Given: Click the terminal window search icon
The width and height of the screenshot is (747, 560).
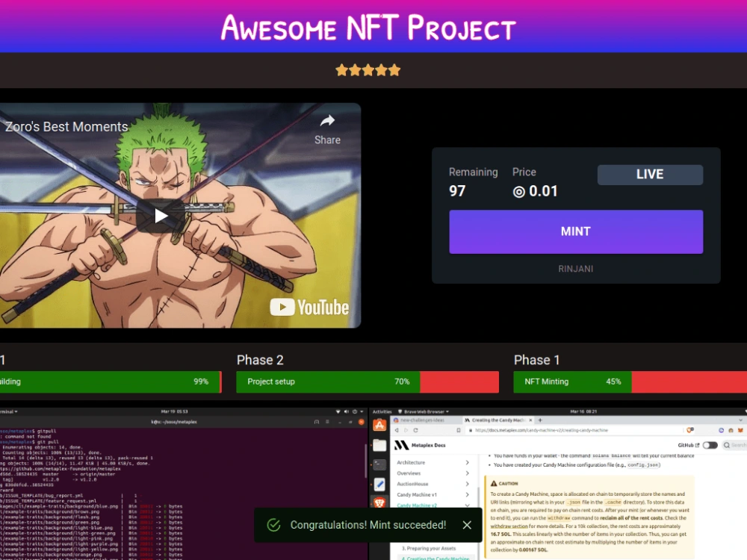Looking at the screenshot, I should coord(316,422).
